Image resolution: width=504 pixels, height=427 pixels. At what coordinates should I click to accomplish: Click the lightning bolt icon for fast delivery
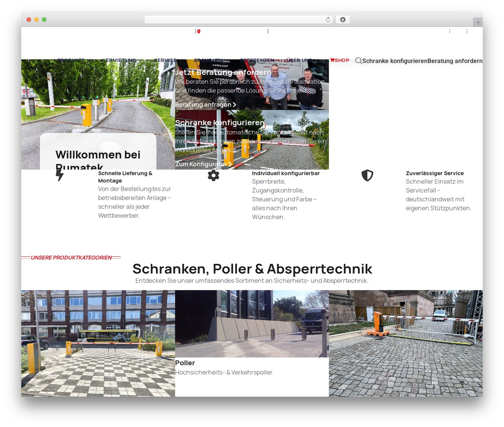click(x=59, y=175)
